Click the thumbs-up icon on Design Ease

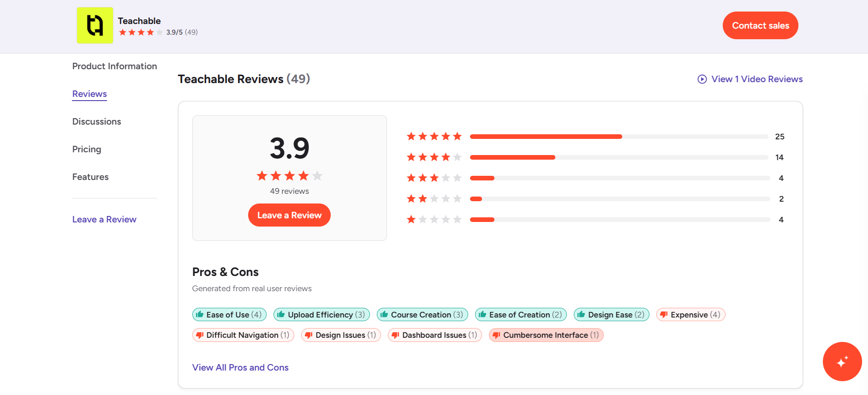click(x=581, y=315)
